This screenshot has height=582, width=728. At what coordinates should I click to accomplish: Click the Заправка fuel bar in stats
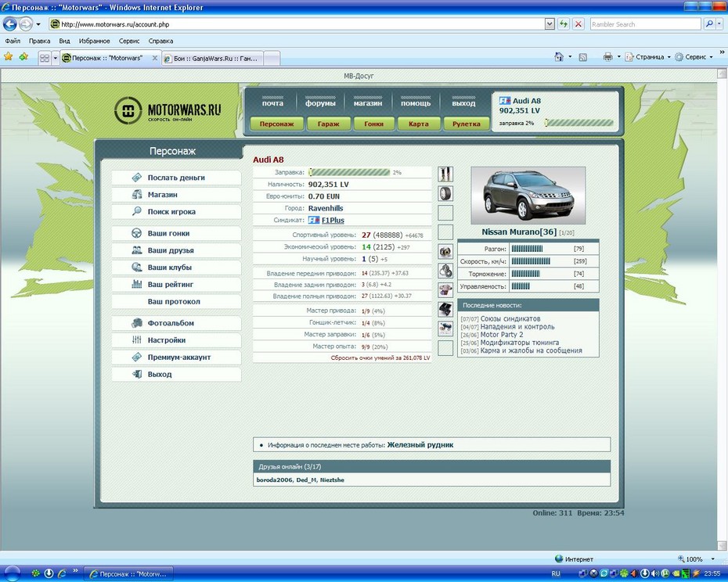[349, 172]
